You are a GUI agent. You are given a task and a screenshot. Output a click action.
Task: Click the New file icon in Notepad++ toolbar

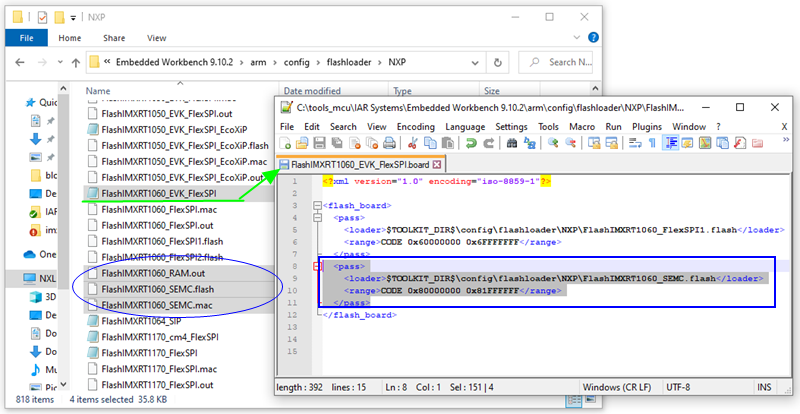(286, 143)
